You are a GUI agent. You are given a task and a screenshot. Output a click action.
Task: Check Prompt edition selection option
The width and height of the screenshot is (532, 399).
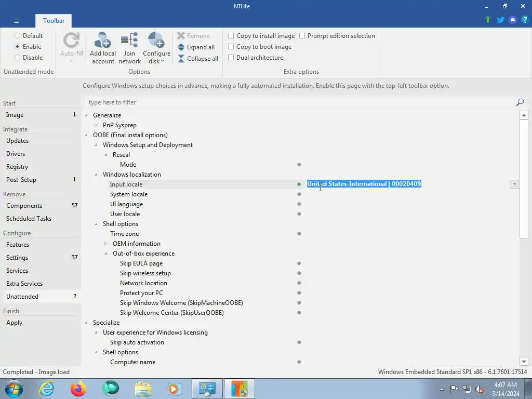302,36
